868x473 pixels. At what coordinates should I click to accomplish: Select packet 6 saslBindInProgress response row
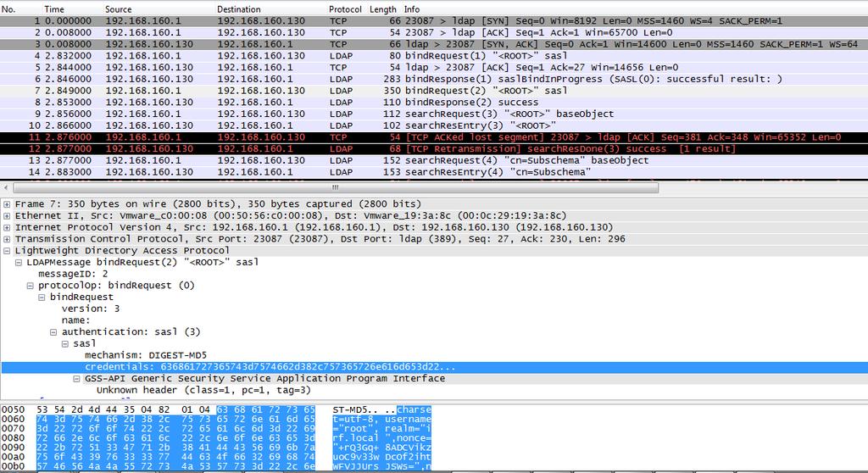434,79
